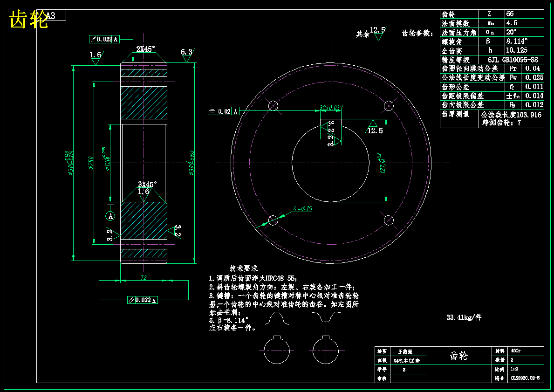Click requirement line mentioning HRC48-55
This screenshot has width=554, height=392.
253,279
